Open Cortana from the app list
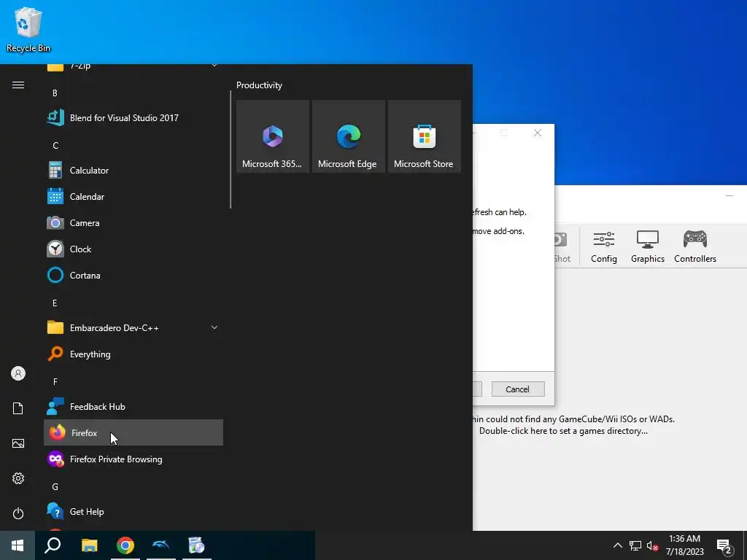 pos(133,275)
